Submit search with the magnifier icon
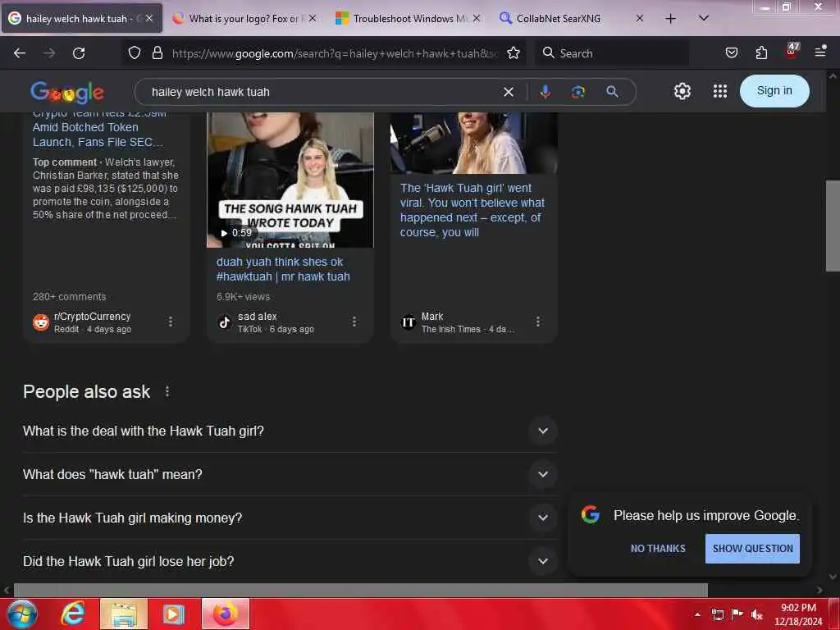Screen dimensions: 840x630 (x=612, y=92)
